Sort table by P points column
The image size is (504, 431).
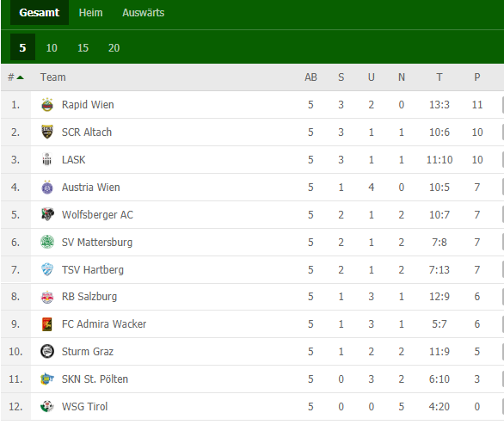(477, 77)
